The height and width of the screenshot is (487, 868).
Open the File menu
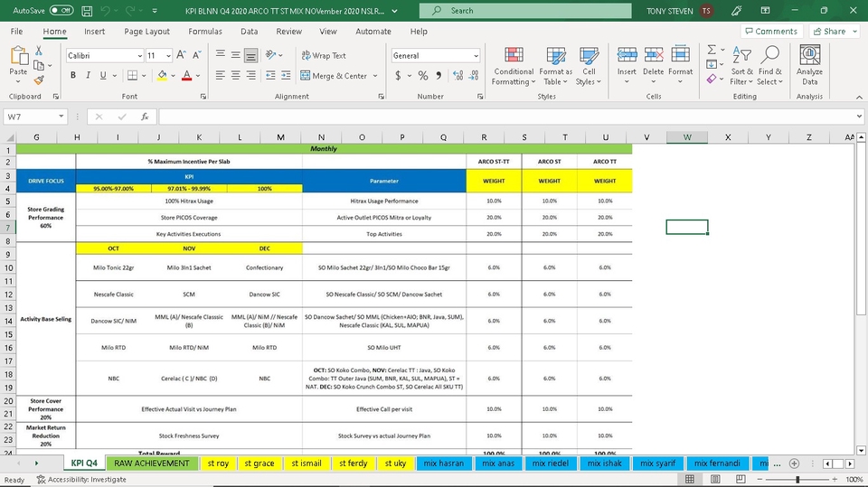[16, 32]
